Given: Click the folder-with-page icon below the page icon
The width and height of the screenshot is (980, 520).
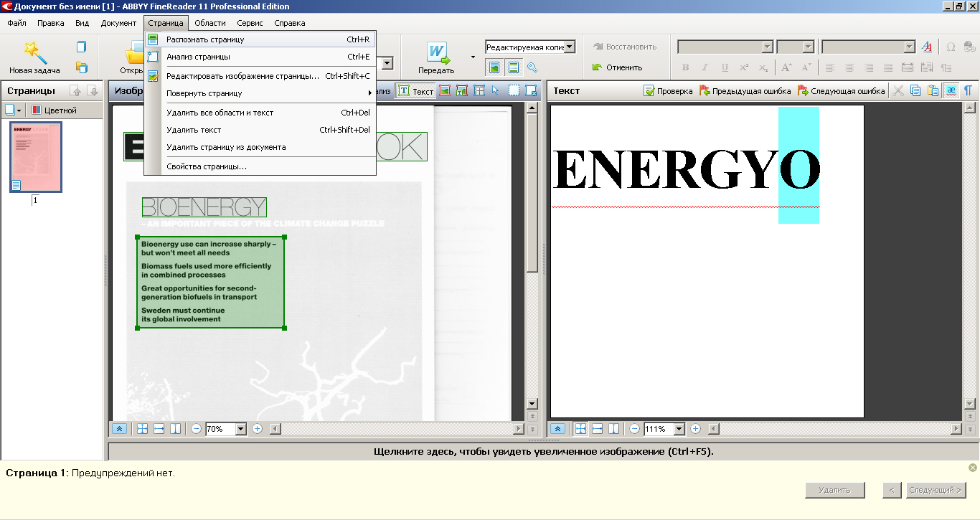Looking at the screenshot, I should click(x=81, y=67).
